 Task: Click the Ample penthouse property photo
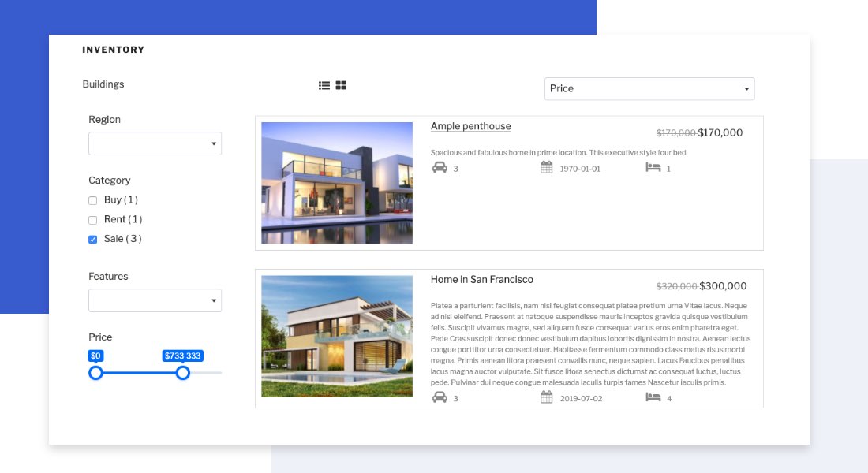(337, 182)
